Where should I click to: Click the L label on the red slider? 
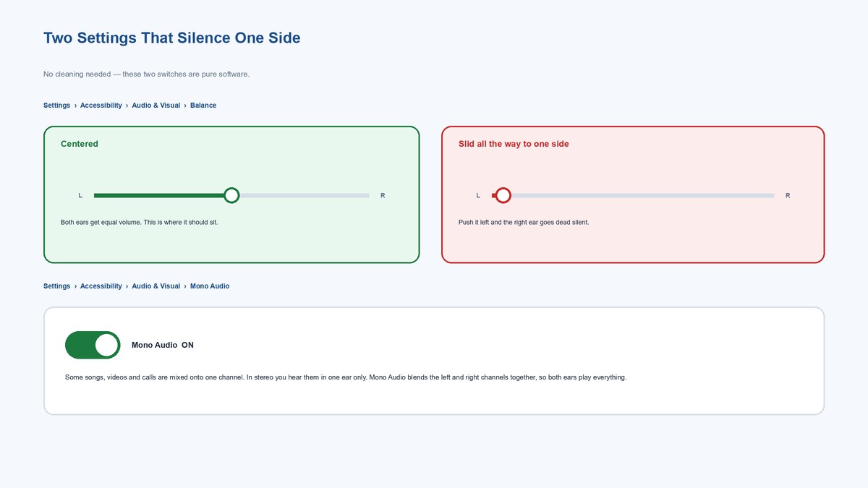coord(478,196)
